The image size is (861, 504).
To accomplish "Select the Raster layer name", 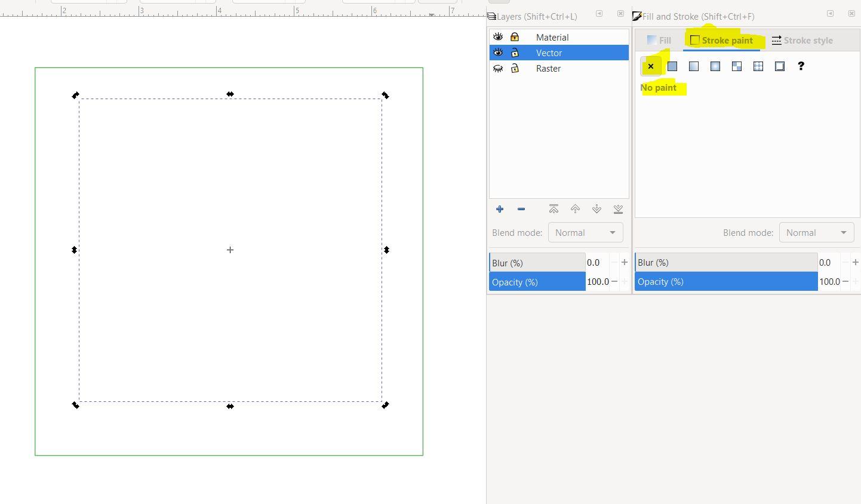I will [548, 68].
